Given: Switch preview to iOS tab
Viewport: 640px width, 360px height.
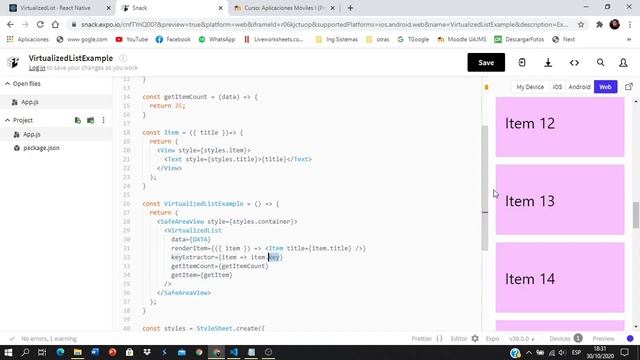Looking at the screenshot, I should [x=557, y=87].
